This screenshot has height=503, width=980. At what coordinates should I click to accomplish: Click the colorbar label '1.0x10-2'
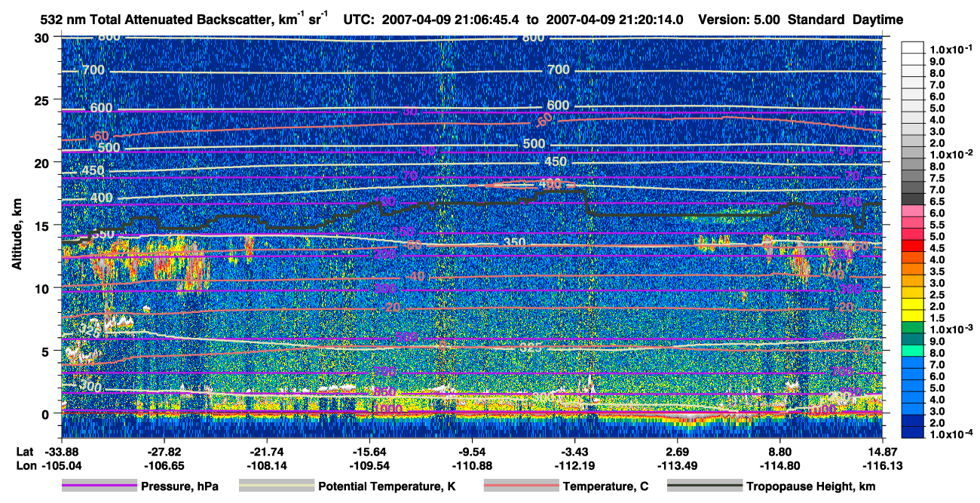953,154
